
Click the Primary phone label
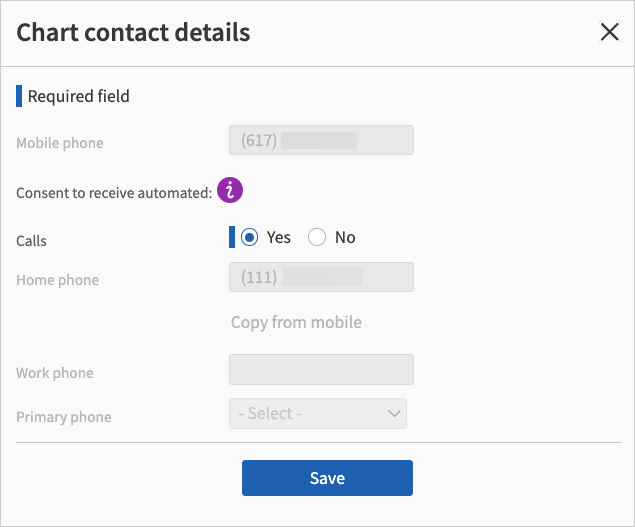pos(63,417)
